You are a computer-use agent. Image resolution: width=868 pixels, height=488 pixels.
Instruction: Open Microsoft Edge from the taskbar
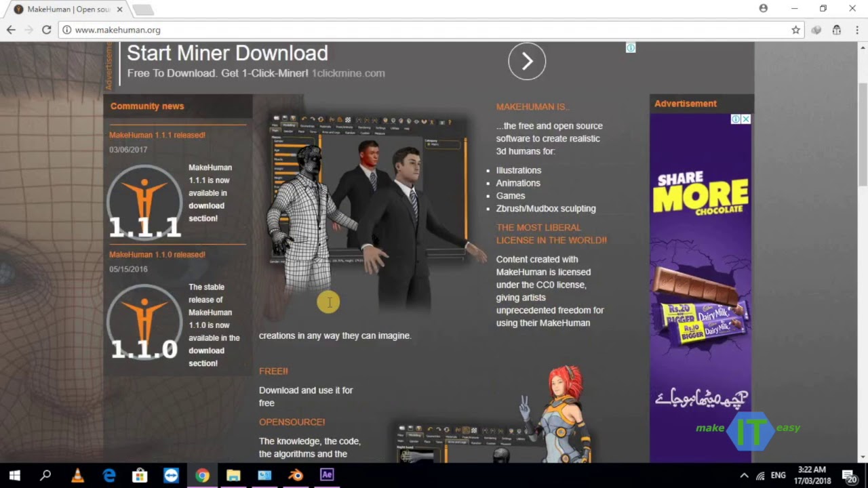pyautogui.click(x=108, y=475)
